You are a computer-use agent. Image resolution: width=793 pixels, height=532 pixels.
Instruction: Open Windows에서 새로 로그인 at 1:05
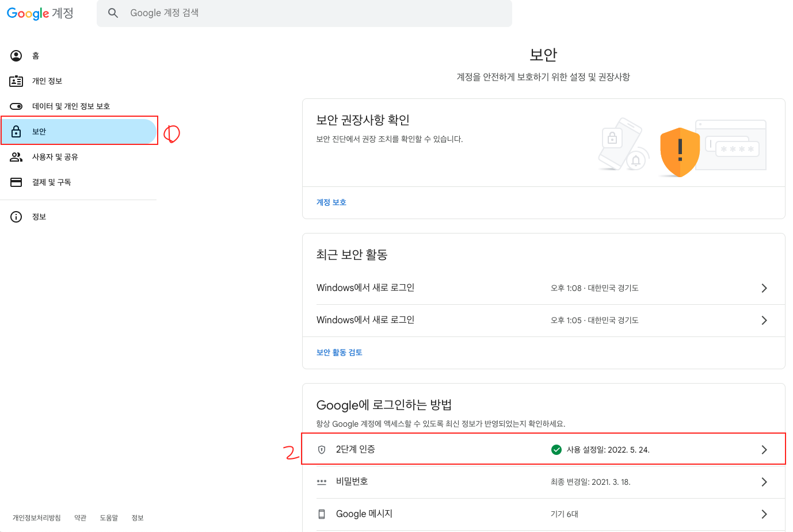click(x=543, y=320)
